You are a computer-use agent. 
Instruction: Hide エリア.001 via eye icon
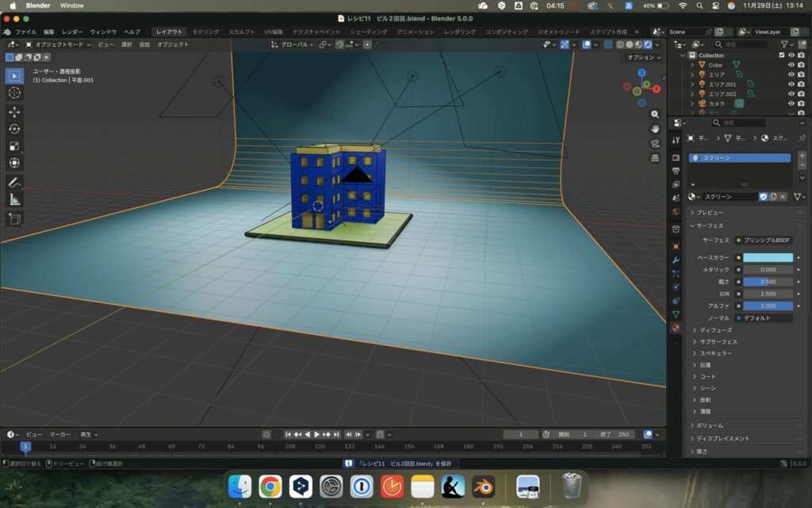(791, 84)
